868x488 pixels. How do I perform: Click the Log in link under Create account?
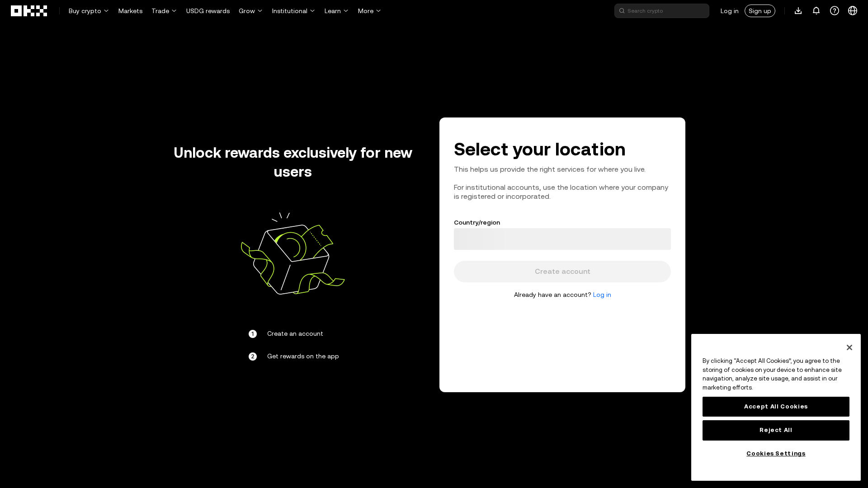point(602,294)
